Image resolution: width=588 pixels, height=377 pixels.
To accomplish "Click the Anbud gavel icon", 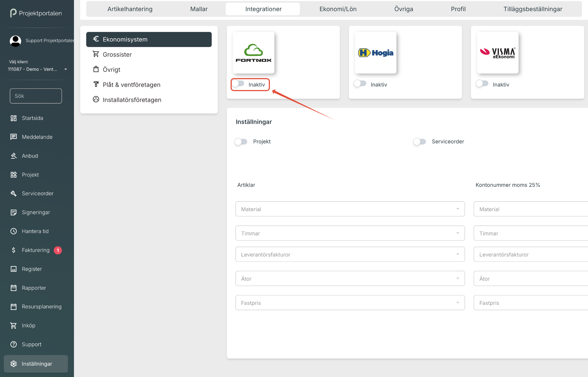I will point(14,156).
